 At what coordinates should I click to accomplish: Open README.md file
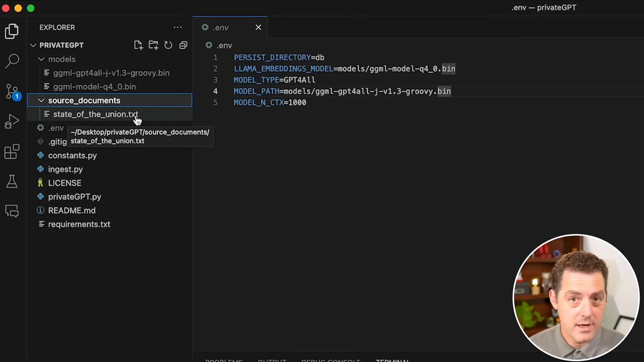[x=72, y=210]
